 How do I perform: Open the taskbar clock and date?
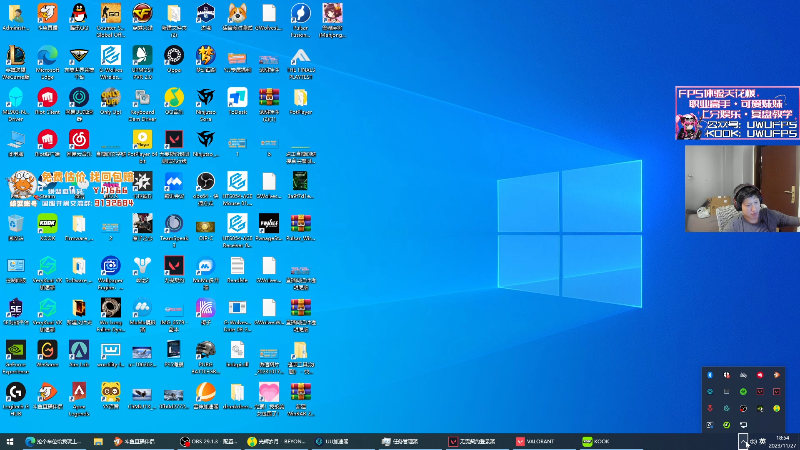coord(783,442)
